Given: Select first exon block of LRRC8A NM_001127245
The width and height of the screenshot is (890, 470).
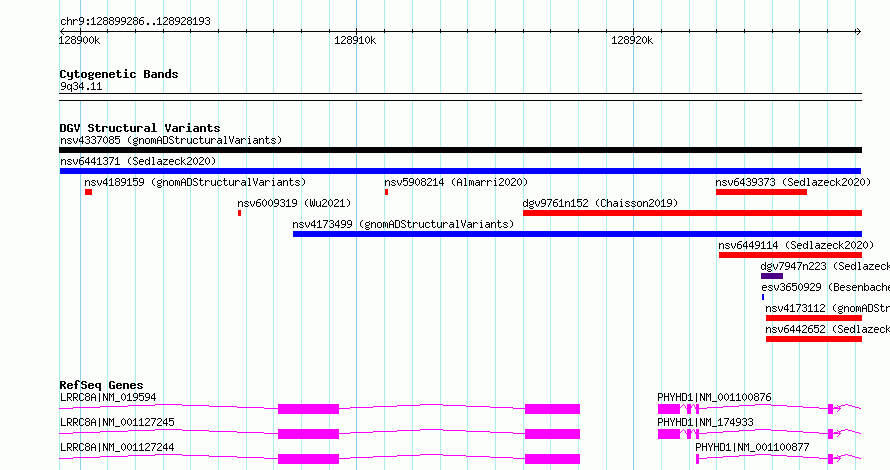Looking at the screenshot, I should pyautogui.click(x=308, y=434).
